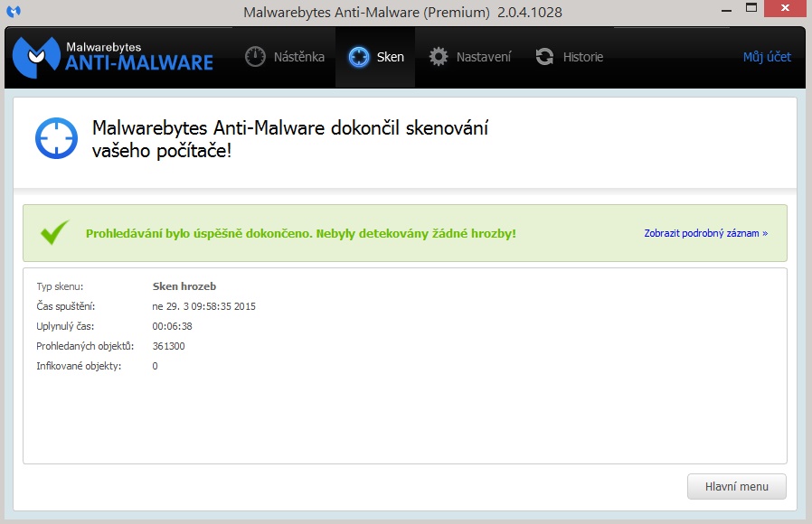Click the large blue scan target icon

(x=57, y=137)
